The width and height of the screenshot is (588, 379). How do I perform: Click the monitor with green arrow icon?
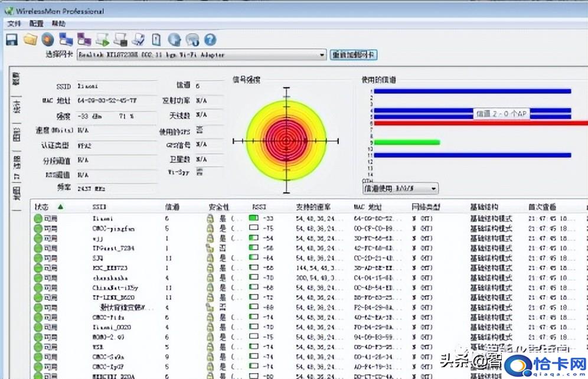103,40
